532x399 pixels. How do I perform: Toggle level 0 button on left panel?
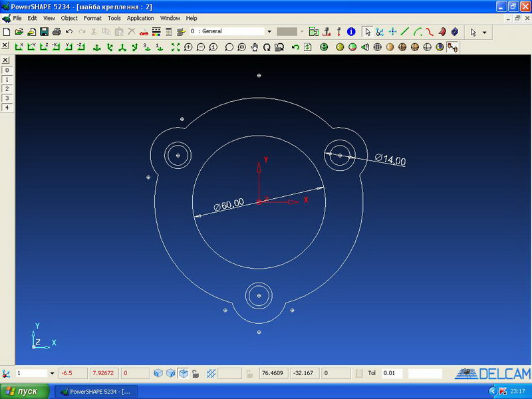click(7, 70)
